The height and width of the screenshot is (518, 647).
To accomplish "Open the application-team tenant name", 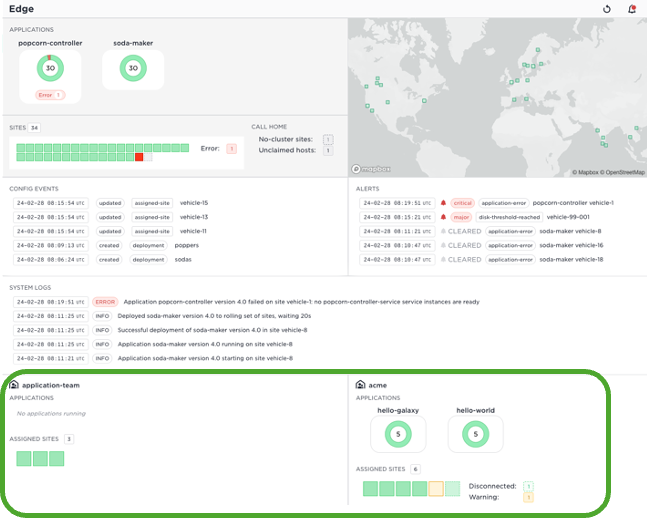I will click(x=51, y=385).
